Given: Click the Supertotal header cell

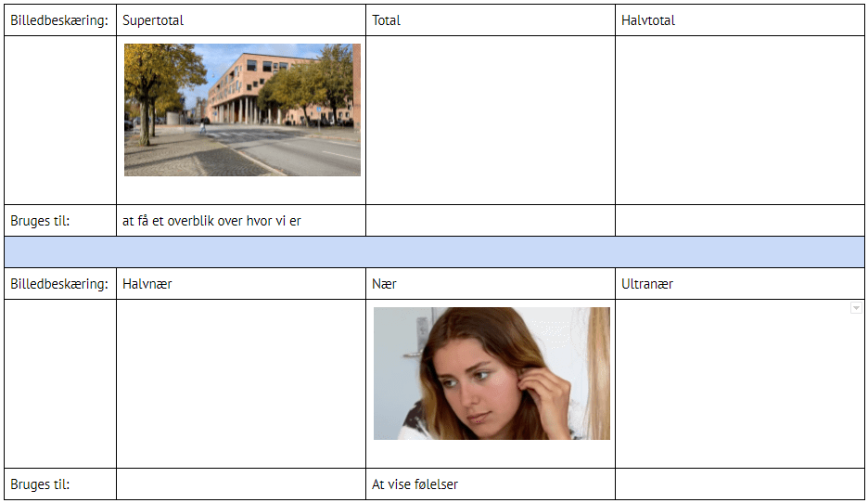Looking at the screenshot, I should [240, 20].
